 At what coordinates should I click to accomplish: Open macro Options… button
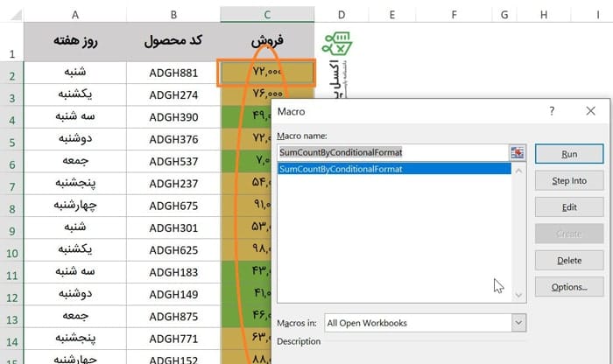click(569, 287)
